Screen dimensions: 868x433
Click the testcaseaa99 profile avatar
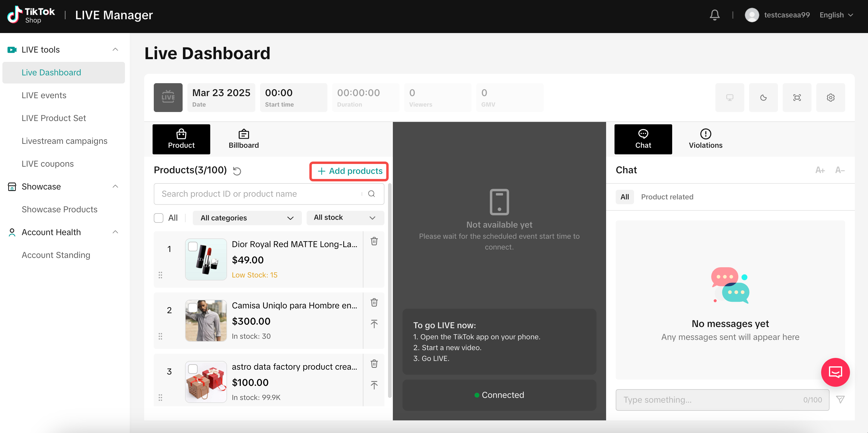752,15
